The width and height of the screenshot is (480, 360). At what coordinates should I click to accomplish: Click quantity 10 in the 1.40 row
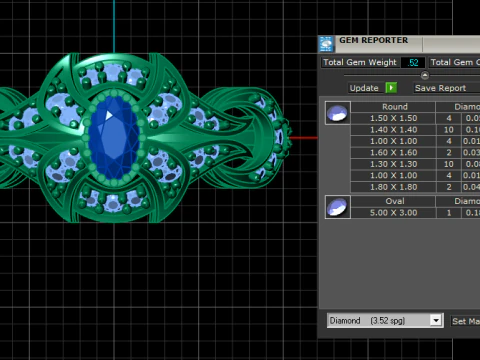click(449, 130)
